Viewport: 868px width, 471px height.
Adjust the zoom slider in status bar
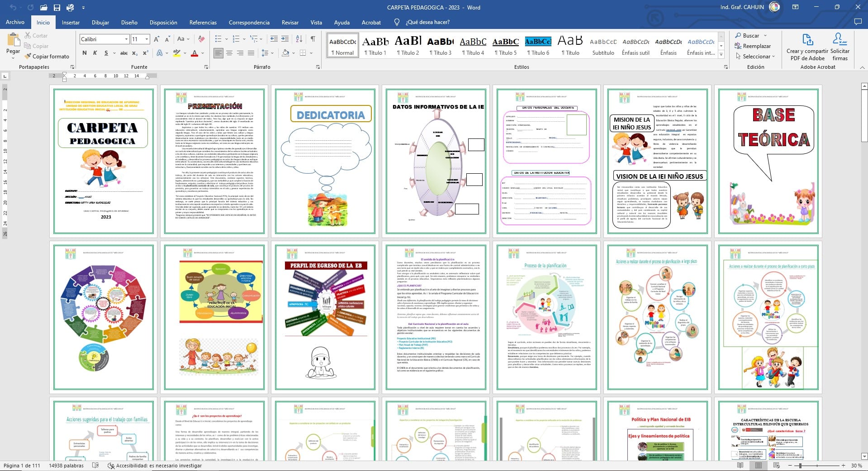[x=800, y=466]
